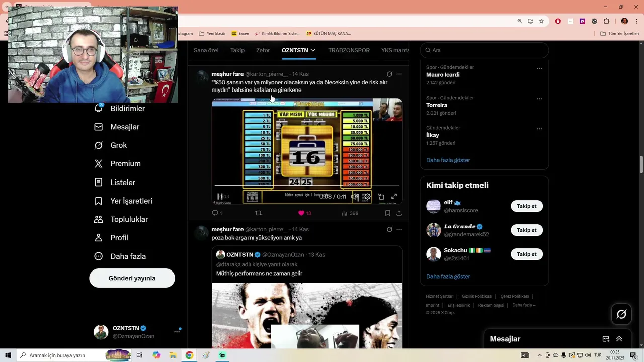
Task: Bookmark the kafalama tweet
Action: pyautogui.click(x=387, y=213)
